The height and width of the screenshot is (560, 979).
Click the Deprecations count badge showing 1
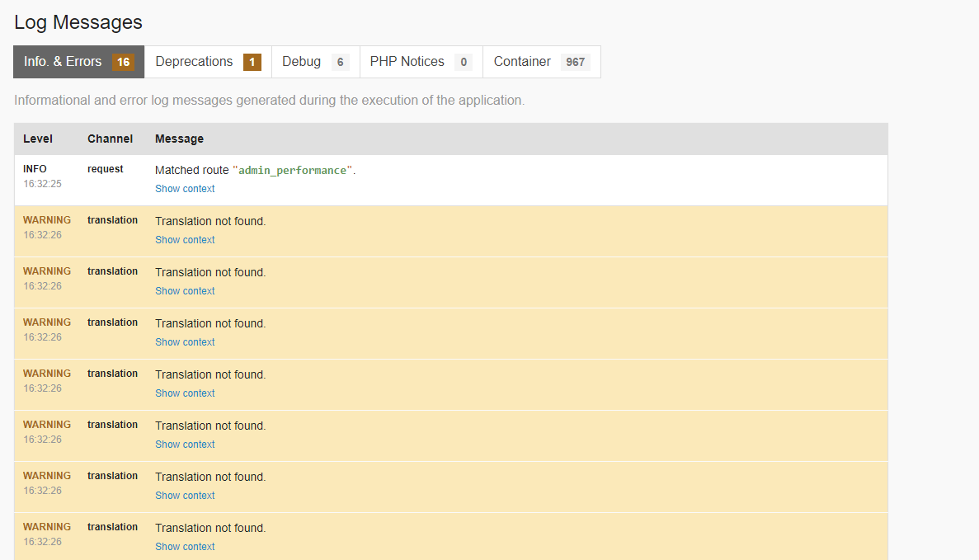click(x=252, y=62)
